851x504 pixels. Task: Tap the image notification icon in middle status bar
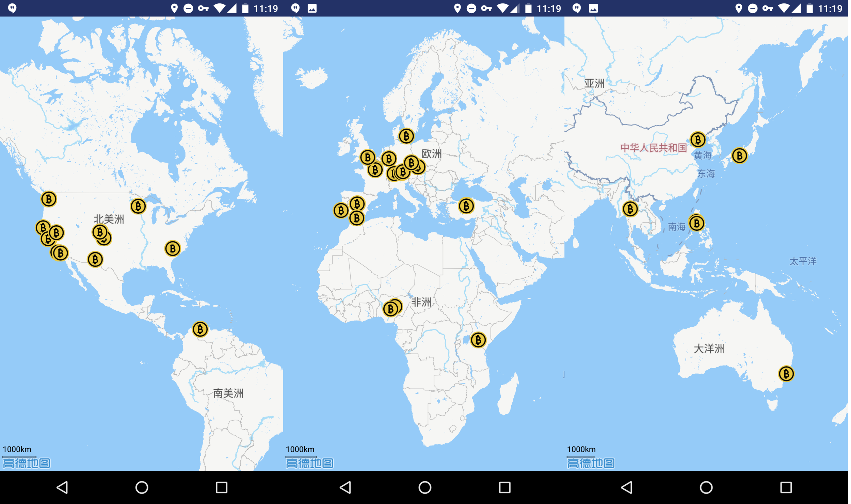click(x=312, y=8)
